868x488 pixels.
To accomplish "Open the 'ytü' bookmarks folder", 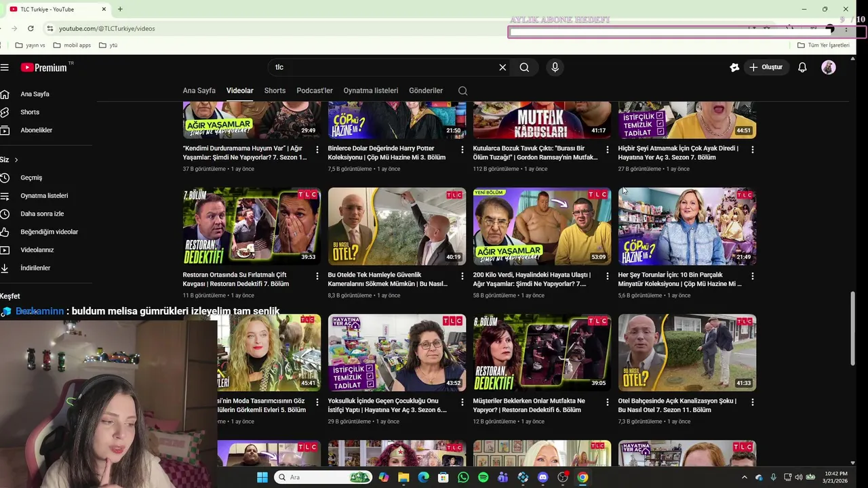I will [x=108, y=45].
